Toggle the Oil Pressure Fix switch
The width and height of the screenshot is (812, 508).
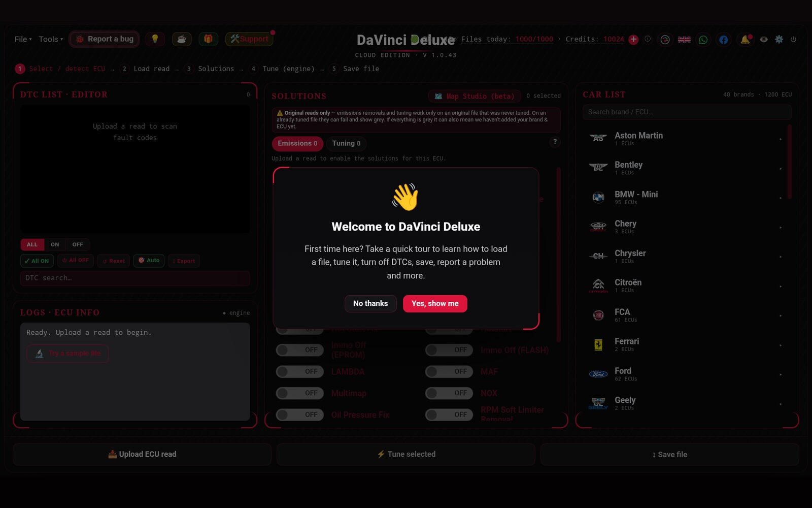tap(300, 415)
